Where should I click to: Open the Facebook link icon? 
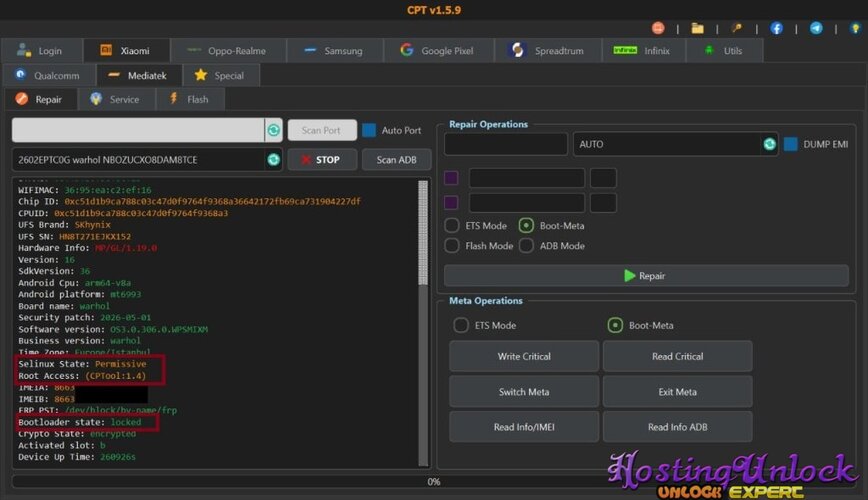click(x=777, y=28)
